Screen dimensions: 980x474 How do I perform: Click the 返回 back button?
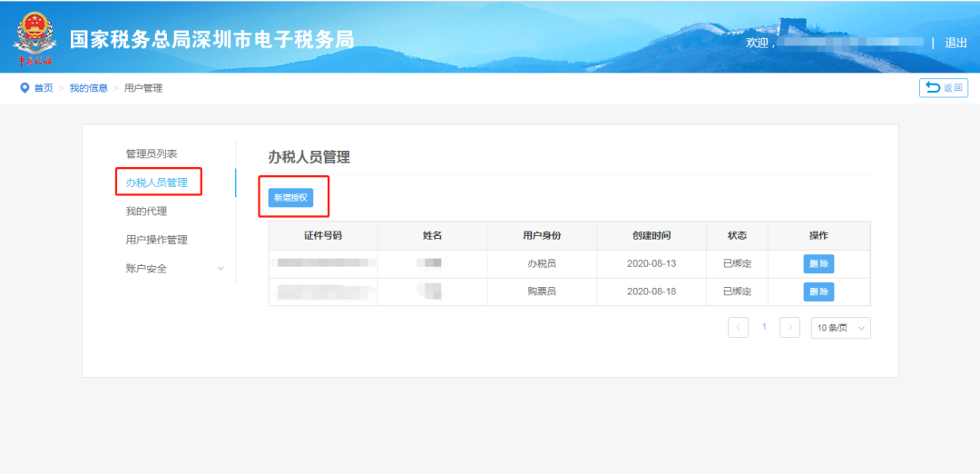pos(944,87)
